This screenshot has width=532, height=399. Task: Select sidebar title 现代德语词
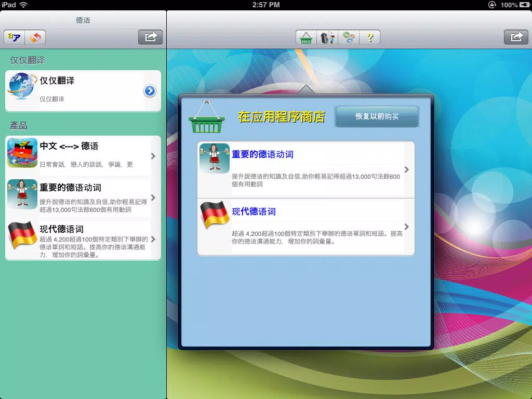61,229
